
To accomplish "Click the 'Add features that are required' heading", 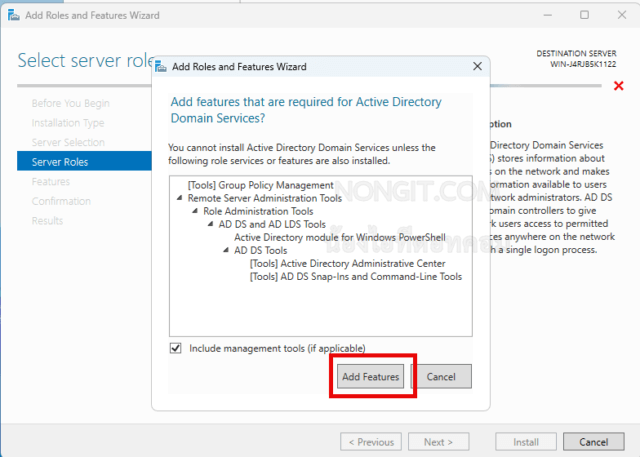I will click(x=306, y=110).
